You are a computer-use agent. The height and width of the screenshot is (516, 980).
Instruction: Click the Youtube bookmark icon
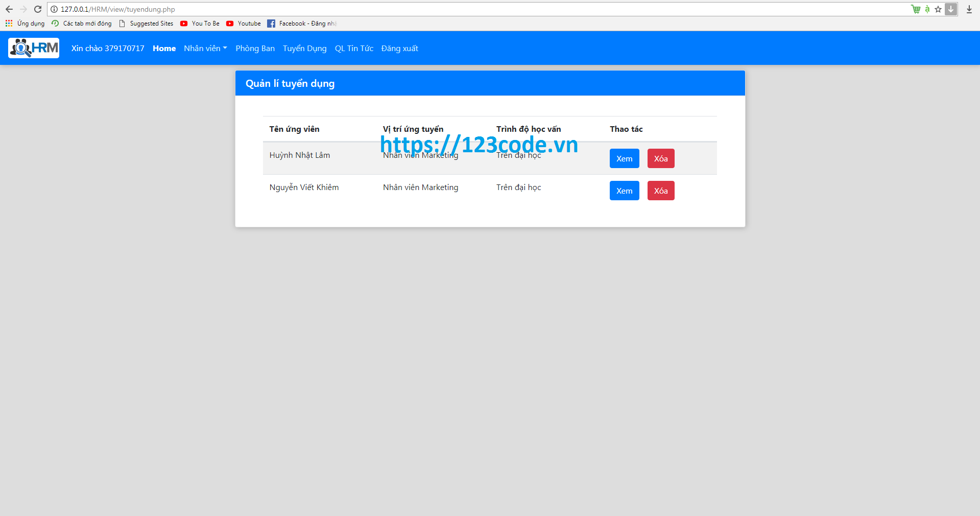coord(230,24)
